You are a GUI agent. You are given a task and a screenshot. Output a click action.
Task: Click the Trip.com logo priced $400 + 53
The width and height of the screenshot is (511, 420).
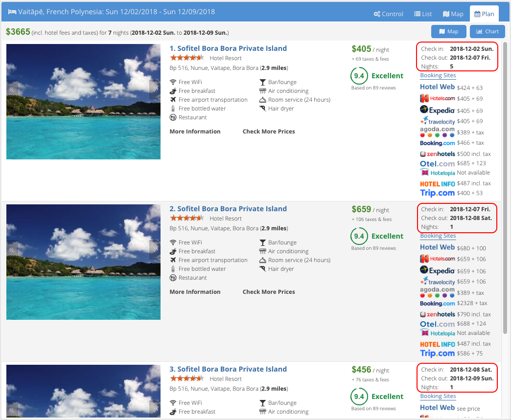[x=438, y=193]
